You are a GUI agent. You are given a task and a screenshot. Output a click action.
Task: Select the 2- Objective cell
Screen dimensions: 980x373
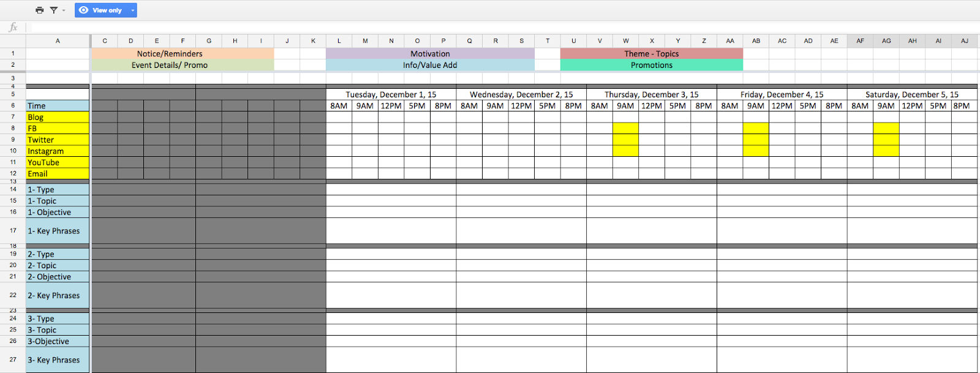58,277
